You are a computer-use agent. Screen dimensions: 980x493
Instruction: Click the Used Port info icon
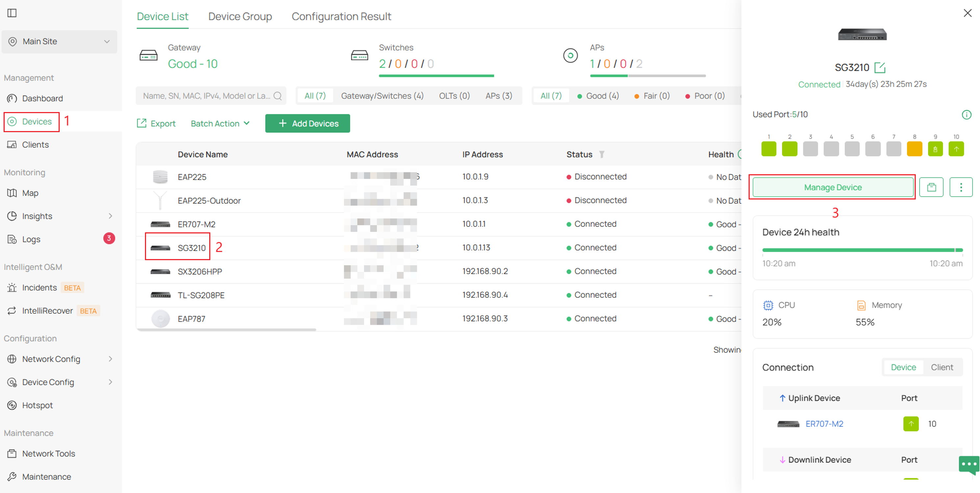tap(966, 115)
